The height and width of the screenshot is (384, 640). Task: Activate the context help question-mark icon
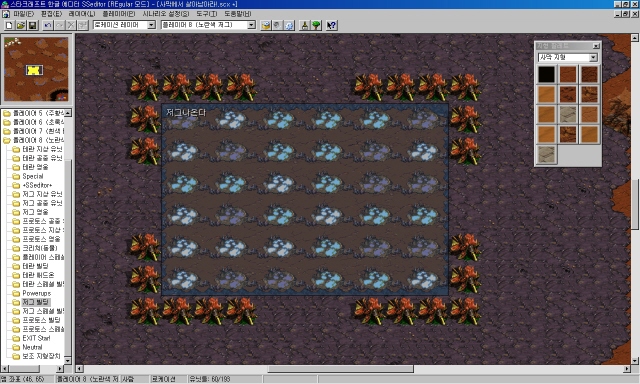tap(331, 25)
